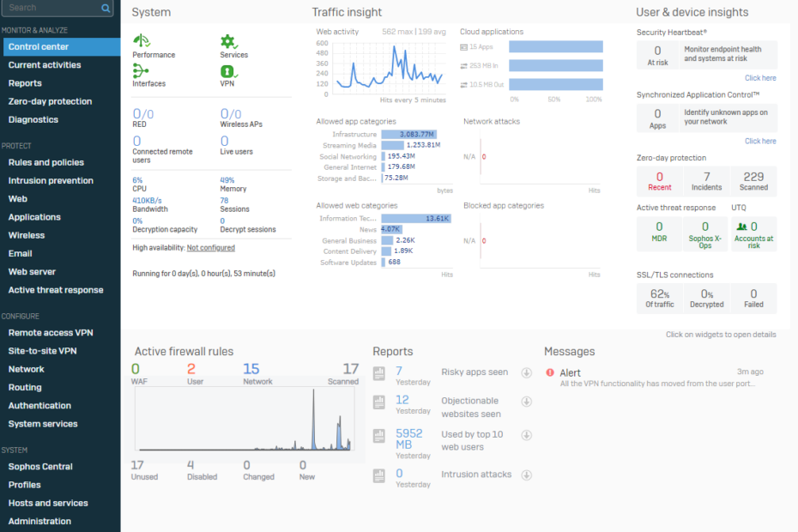Open the Active firewall rules graph
Screen dimensions: 798x532
(x=245, y=419)
